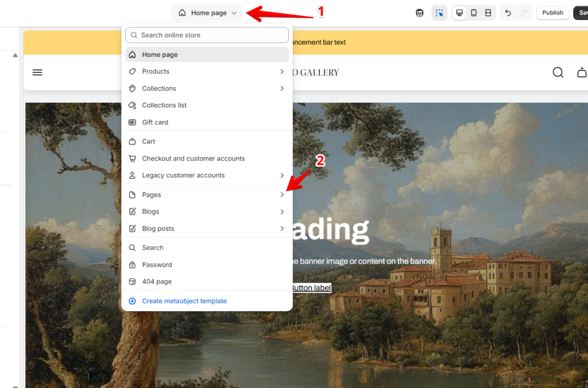Screen dimensions: 588x388
Task: Open the Pages menu entry
Action: click(x=207, y=195)
